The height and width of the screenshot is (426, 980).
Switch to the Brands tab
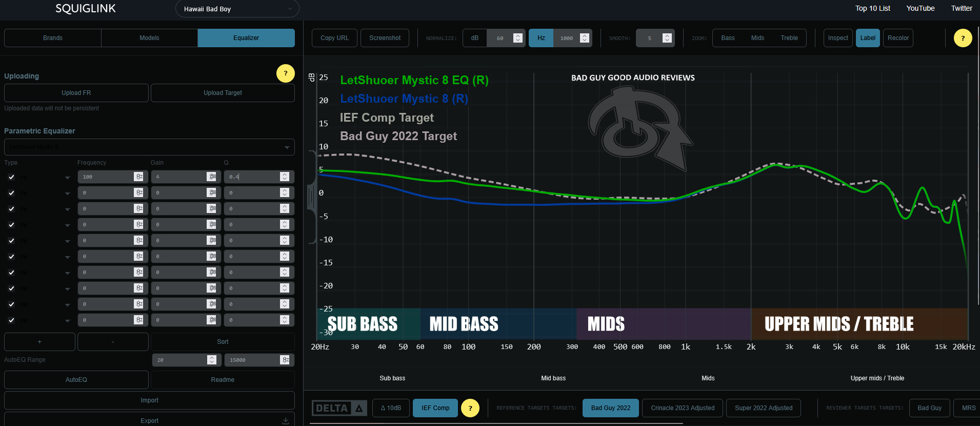pyautogui.click(x=53, y=38)
